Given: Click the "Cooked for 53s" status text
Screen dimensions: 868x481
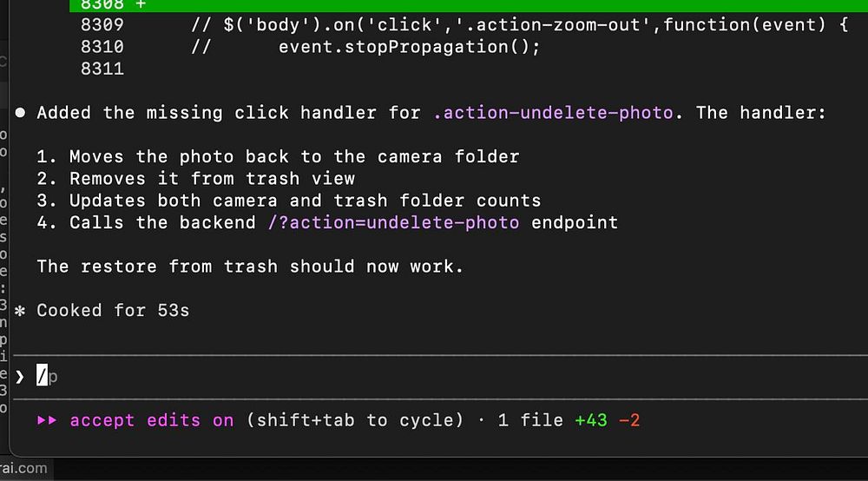Looking at the screenshot, I should point(112,311).
